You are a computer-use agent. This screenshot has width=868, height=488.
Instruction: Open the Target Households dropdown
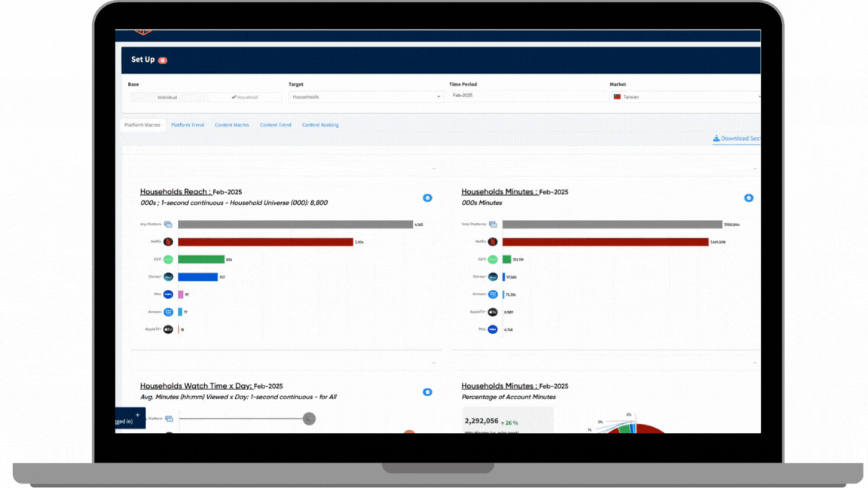click(365, 97)
